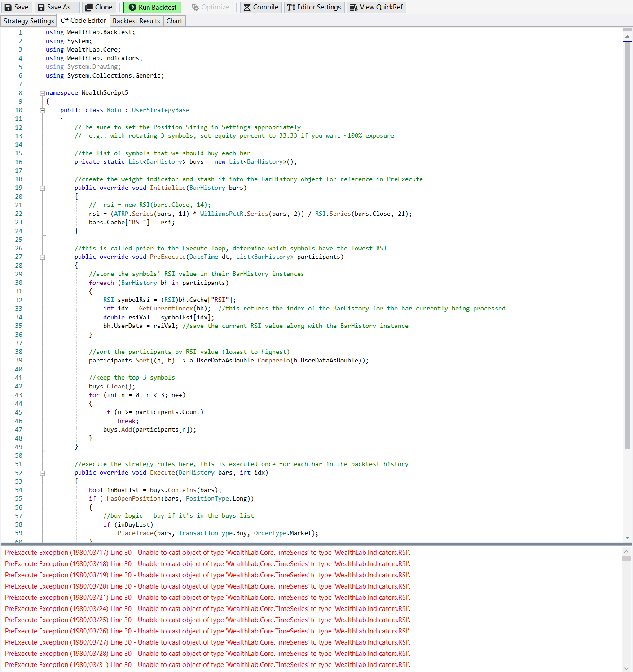Collapse the Roto class fold marker
This screenshot has width=633, height=672.
[42, 110]
